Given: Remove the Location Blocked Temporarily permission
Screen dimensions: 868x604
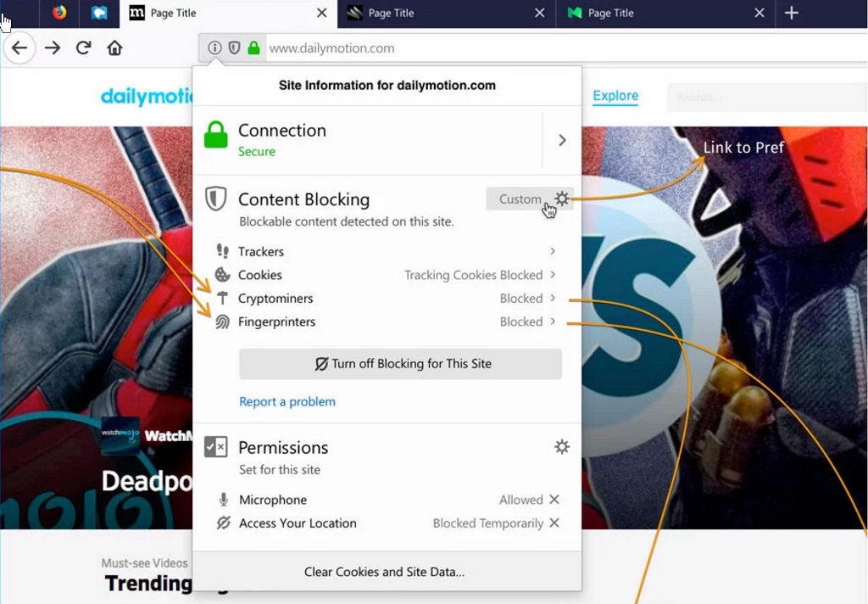Looking at the screenshot, I should tap(554, 523).
